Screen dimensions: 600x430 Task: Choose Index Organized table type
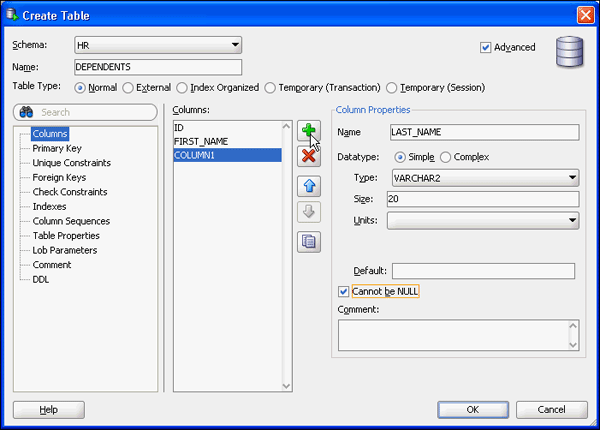tap(182, 88)
